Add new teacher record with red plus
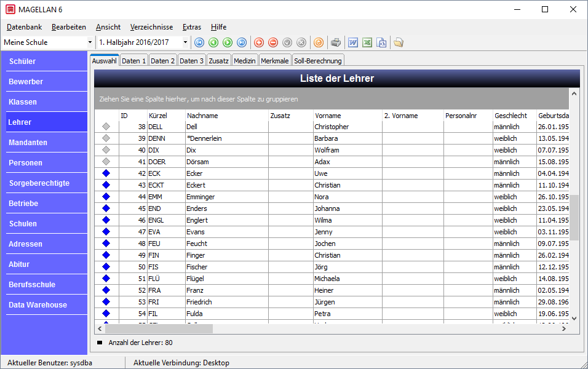 pyautogui.click(x=259, y=43)
